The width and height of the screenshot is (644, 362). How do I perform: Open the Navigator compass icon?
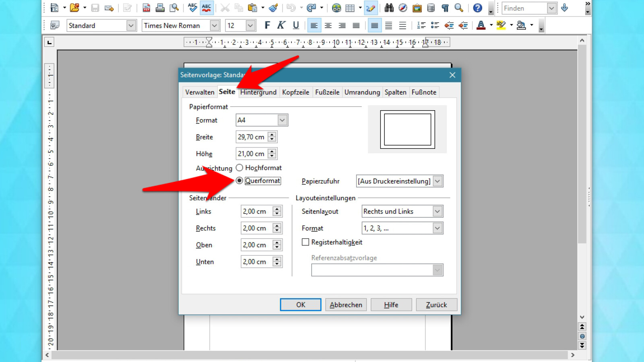[x=403, y=8]
